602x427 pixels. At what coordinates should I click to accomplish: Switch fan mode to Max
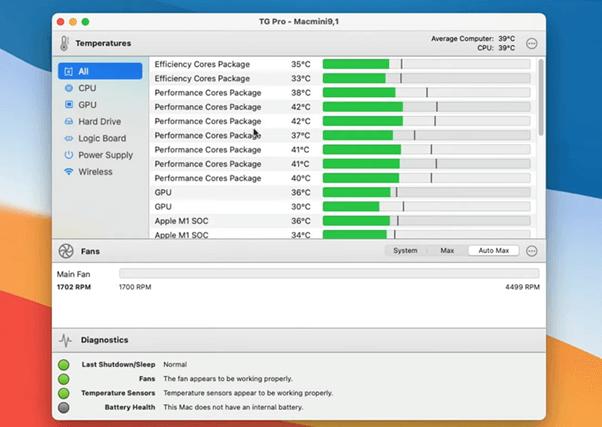point(447,251)
